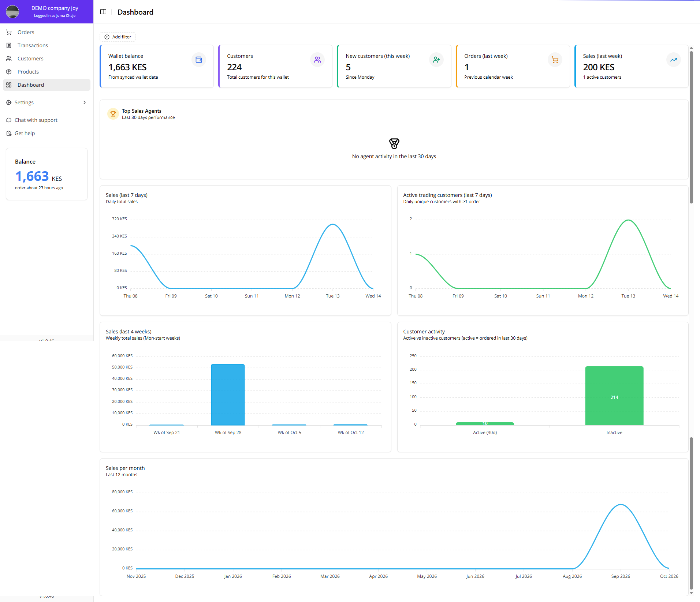Click the 'Sep 2026' axis label
Screen dimensions: 700x602
[x=621, y=576]
